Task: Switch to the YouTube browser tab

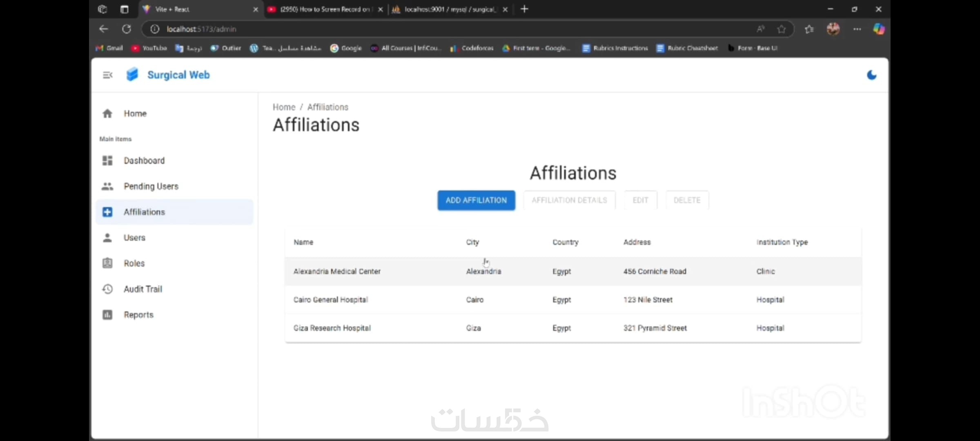Action: coord(323,9)
